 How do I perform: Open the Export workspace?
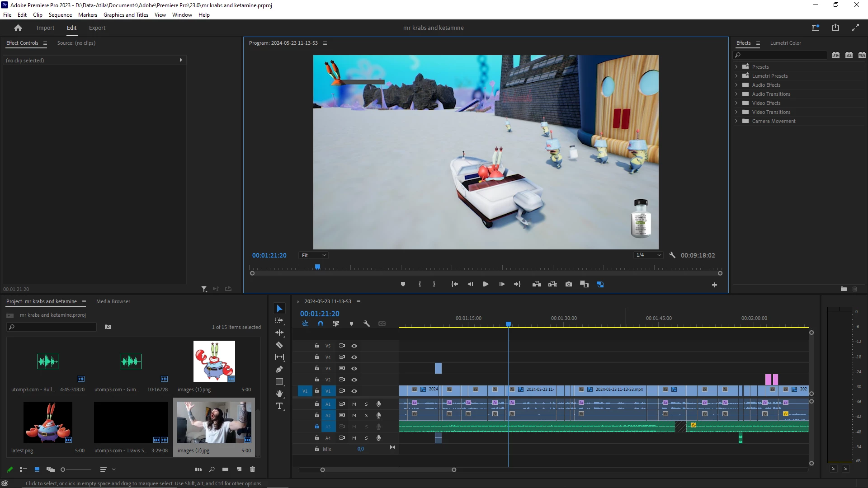(x=97, y=28)
